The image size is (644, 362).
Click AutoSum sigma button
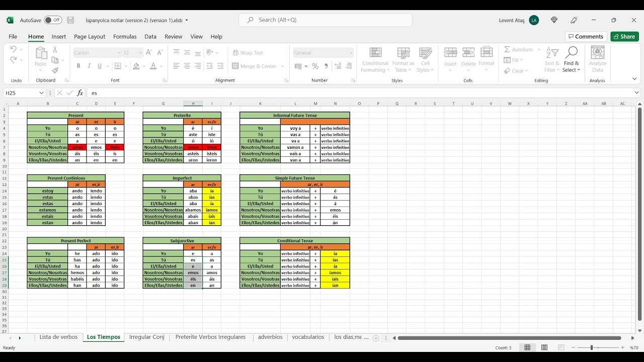click(x=518, y=49)
